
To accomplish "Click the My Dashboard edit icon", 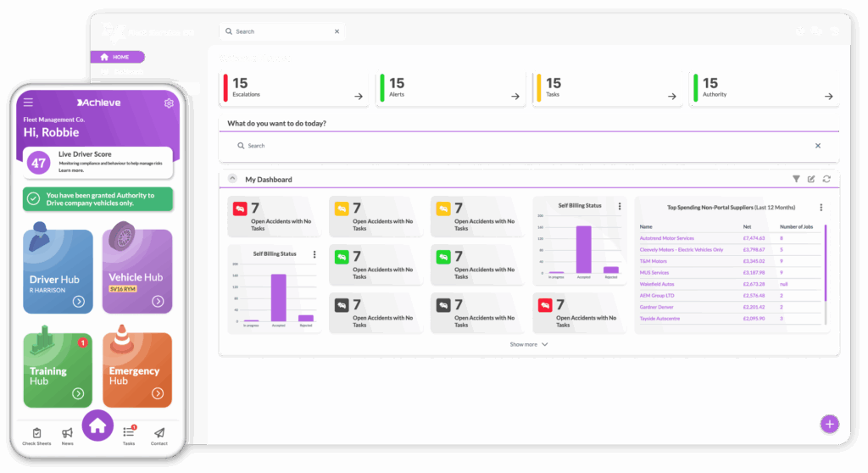I will click(x=811, y=179).
